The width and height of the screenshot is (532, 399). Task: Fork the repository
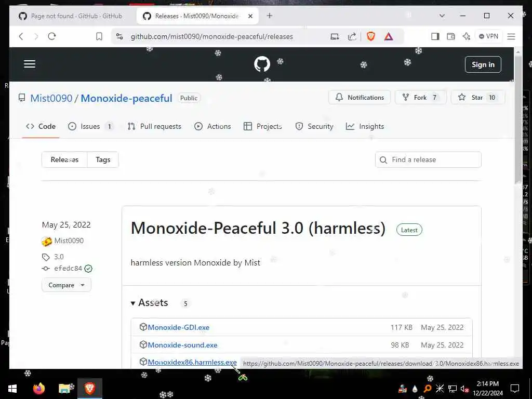420,97
